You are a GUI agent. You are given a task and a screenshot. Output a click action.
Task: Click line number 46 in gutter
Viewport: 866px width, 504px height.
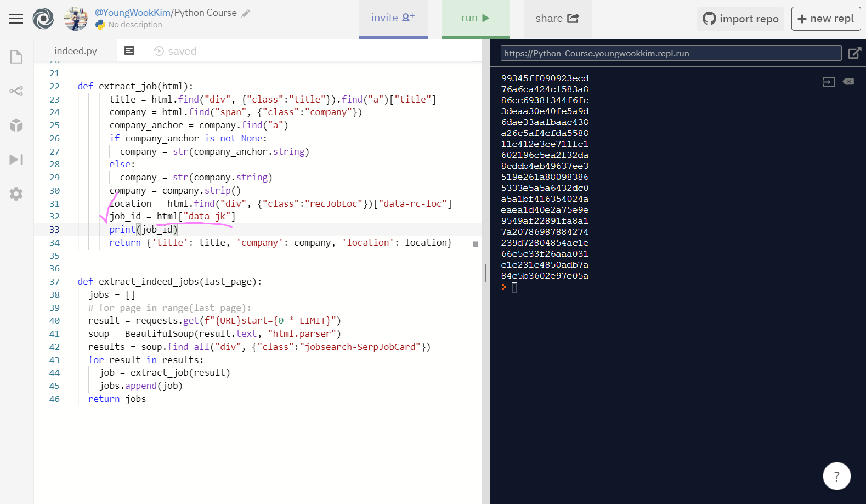[54, 399]
